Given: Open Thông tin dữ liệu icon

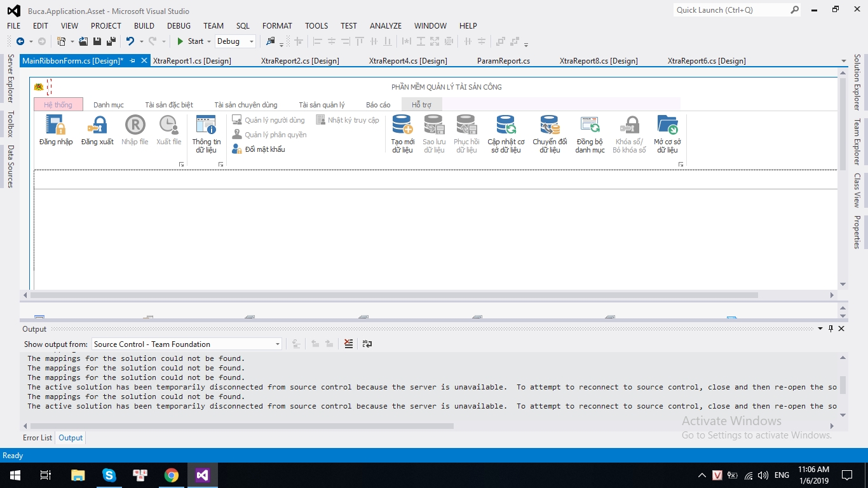Looking at the screenshot, I should pyautogui.click(x=207, y=125).
